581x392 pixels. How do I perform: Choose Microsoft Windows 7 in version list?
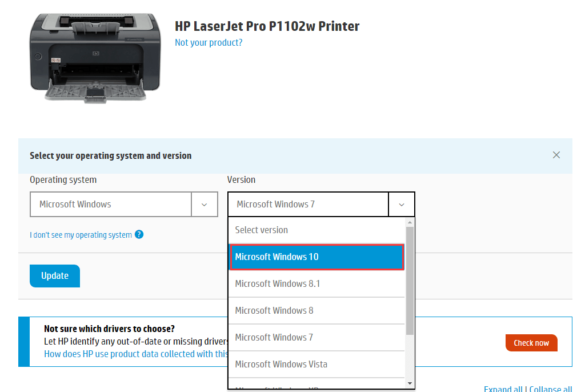(316, 338)
